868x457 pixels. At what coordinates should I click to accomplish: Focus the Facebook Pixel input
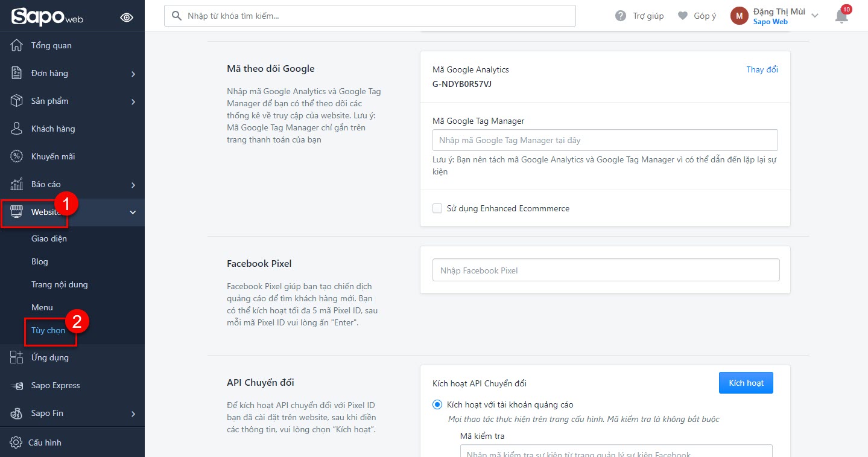606,270
